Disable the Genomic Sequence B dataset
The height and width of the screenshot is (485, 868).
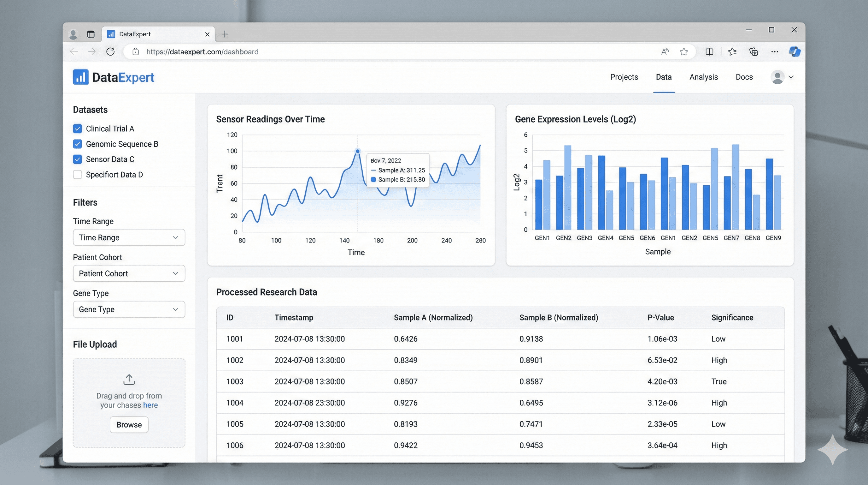[x=77, y=144]
